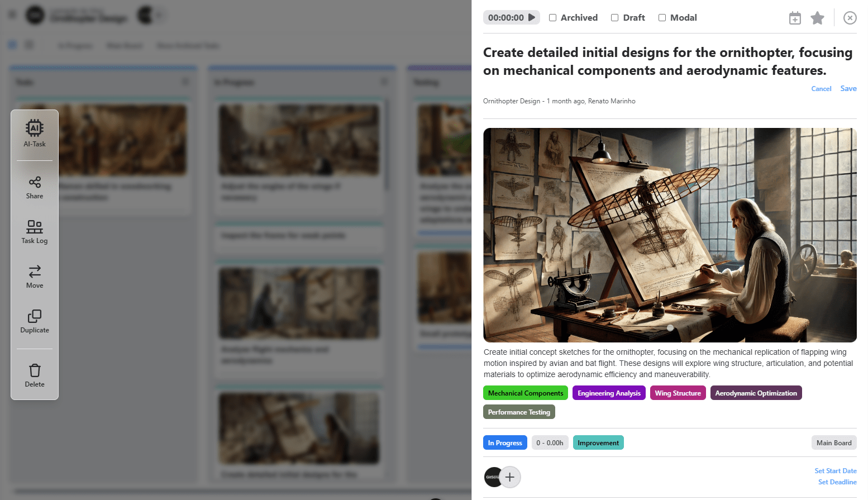Click the calendar add icon
Screen dimensions: 868x500
click(795, 18)
